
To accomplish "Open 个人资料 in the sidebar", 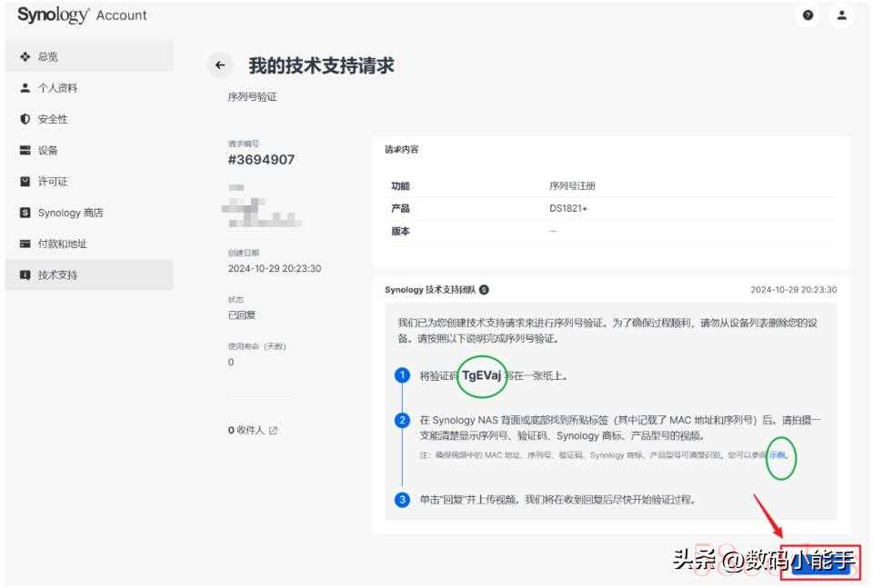I will [x=89, y=88].
